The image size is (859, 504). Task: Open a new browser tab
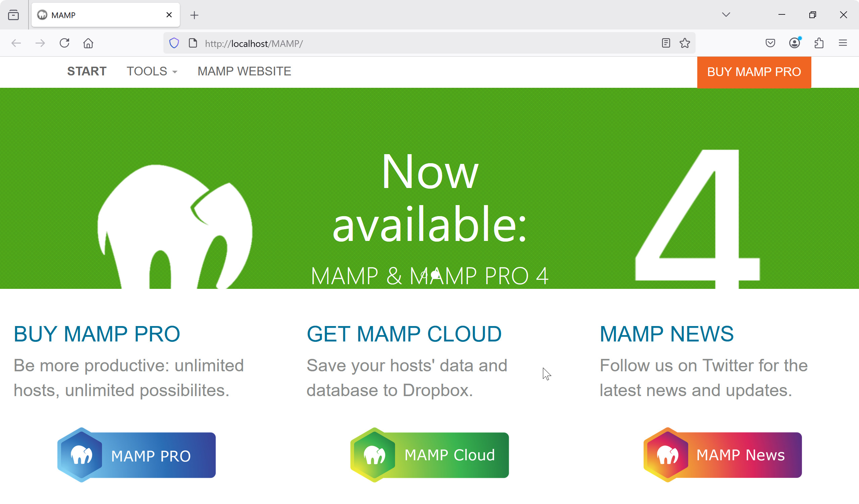click(194, 15)
